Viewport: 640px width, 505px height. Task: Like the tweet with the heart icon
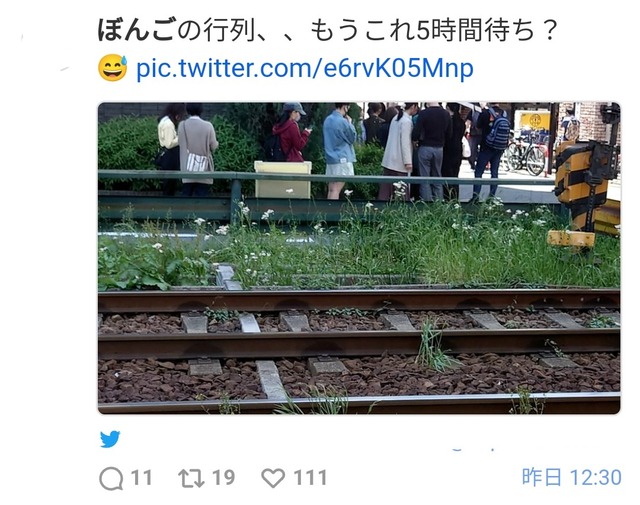pos(273,478)
